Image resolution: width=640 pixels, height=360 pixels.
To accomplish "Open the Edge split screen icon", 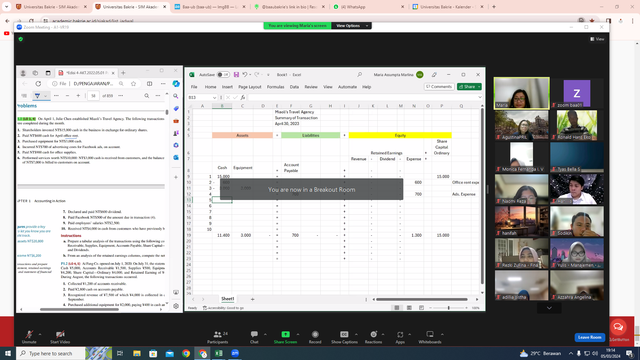I will click(149, 84).
